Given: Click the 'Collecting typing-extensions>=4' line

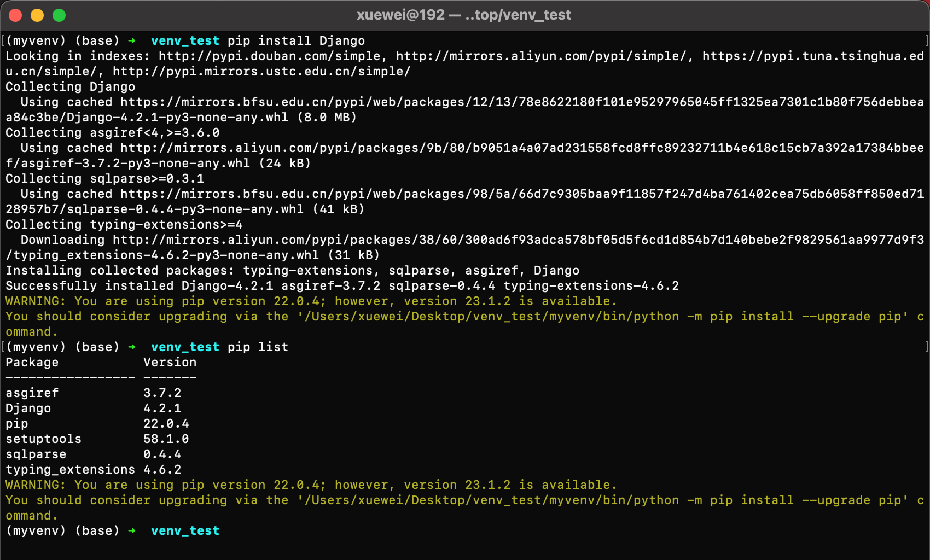Looking at the screenshot, I should (124, 225).
